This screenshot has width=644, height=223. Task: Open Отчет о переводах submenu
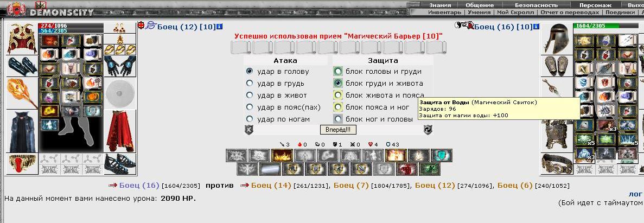point(570,12)
